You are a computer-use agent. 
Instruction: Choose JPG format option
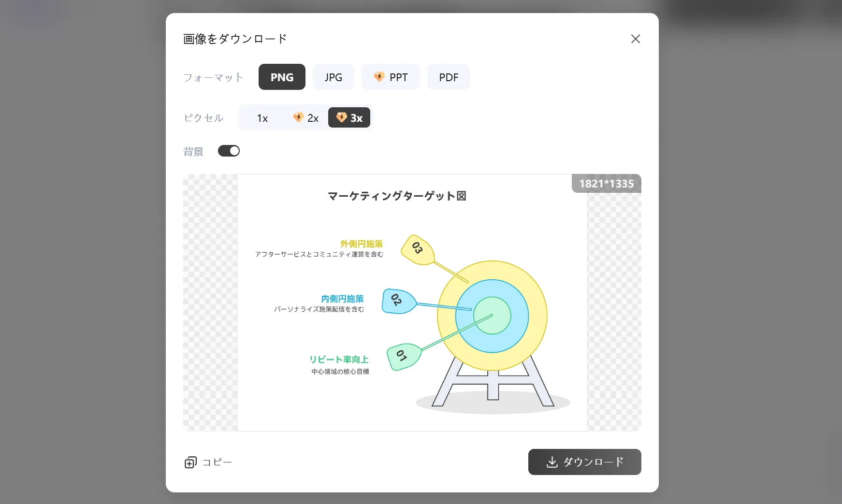(334, 77)
